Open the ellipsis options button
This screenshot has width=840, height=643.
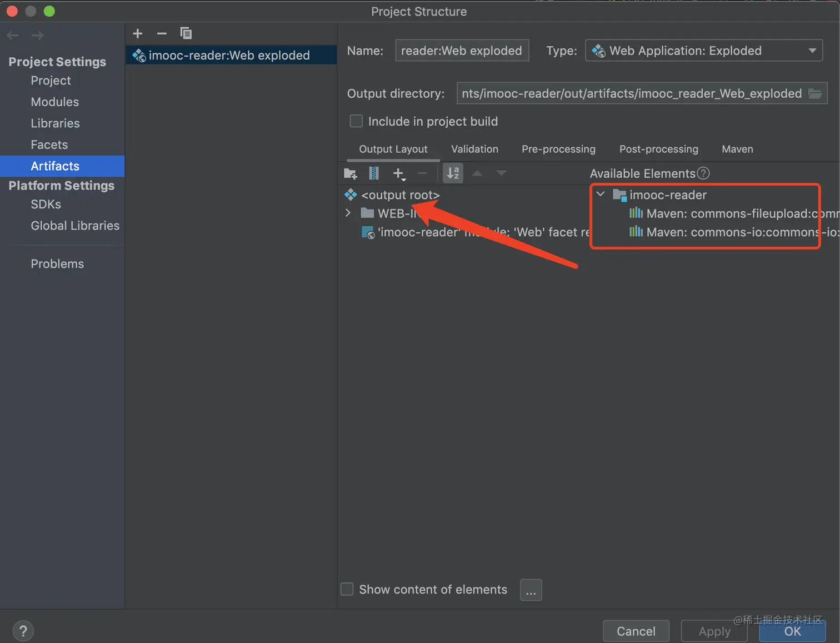click(531, 590)
